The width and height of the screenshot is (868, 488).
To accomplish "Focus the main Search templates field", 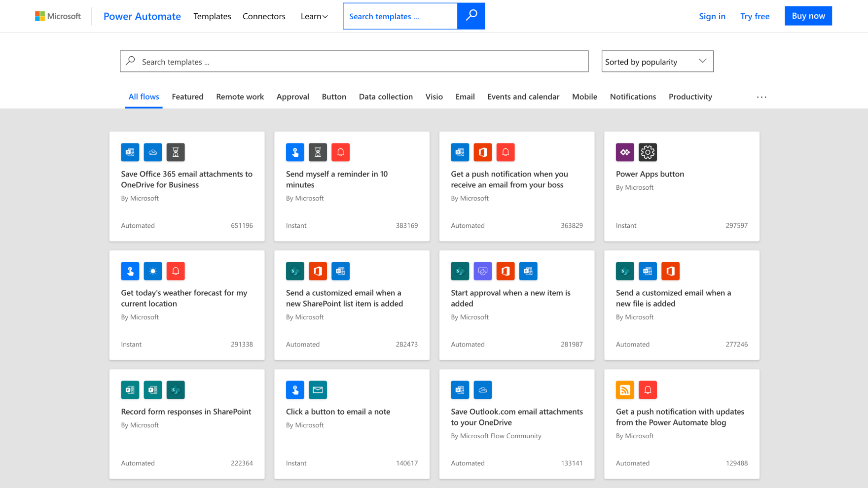I will [x=354, y=62].
